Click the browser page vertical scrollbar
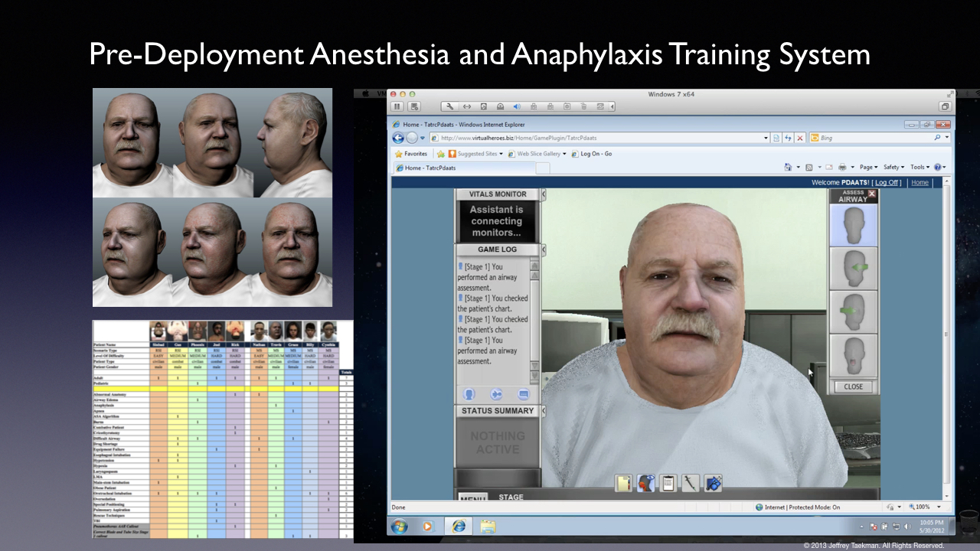The image size is (980, 551). pyautogui.click(x=947, y=337)
